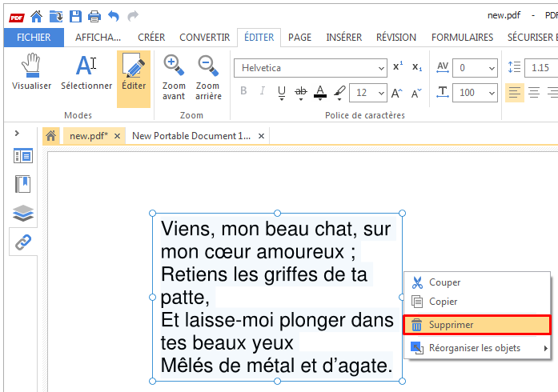Click the red PDF application logo

point(16,18)
